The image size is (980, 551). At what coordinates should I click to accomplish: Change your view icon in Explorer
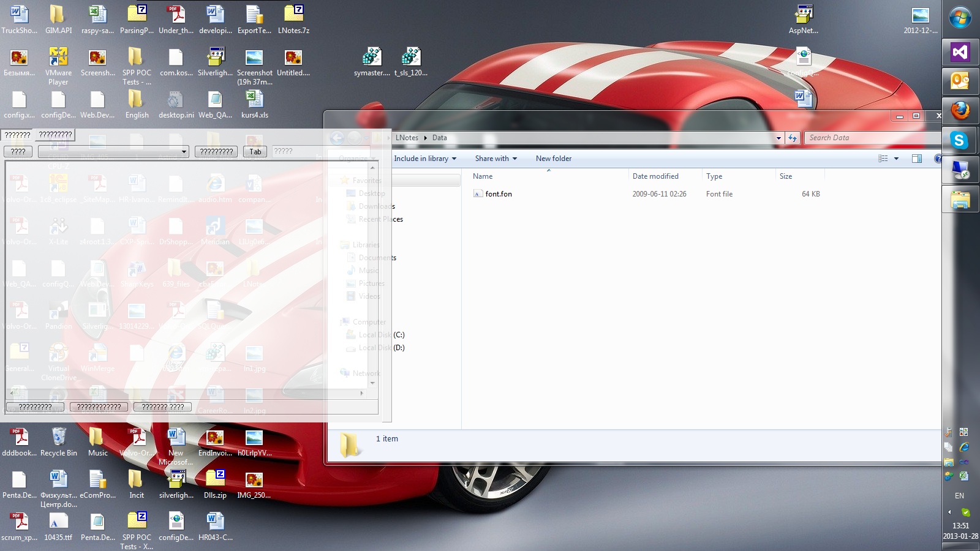[x=883, y=159]
